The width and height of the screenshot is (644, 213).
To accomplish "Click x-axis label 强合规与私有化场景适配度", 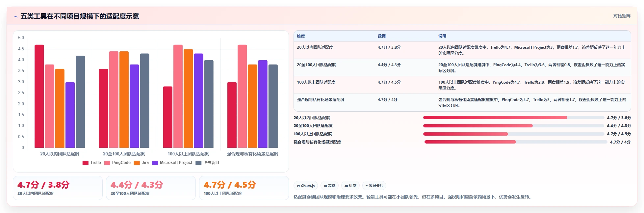I will [252, 154].
